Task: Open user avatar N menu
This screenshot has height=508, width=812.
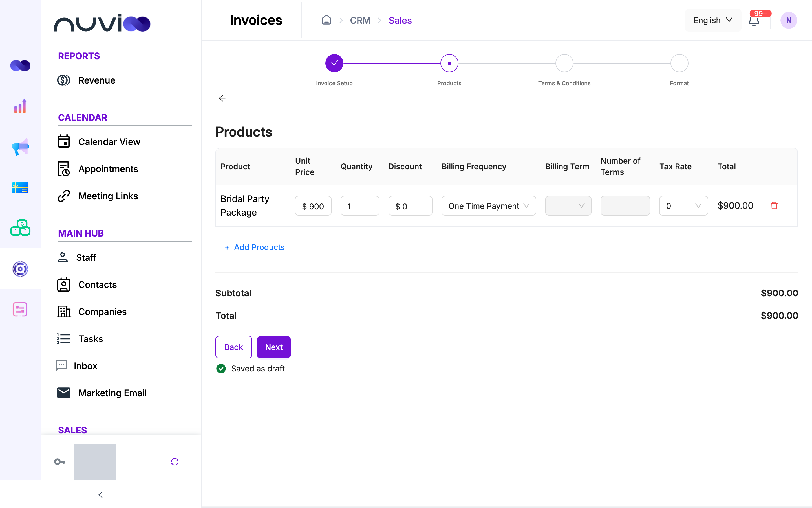Action: tap(789, 20)
